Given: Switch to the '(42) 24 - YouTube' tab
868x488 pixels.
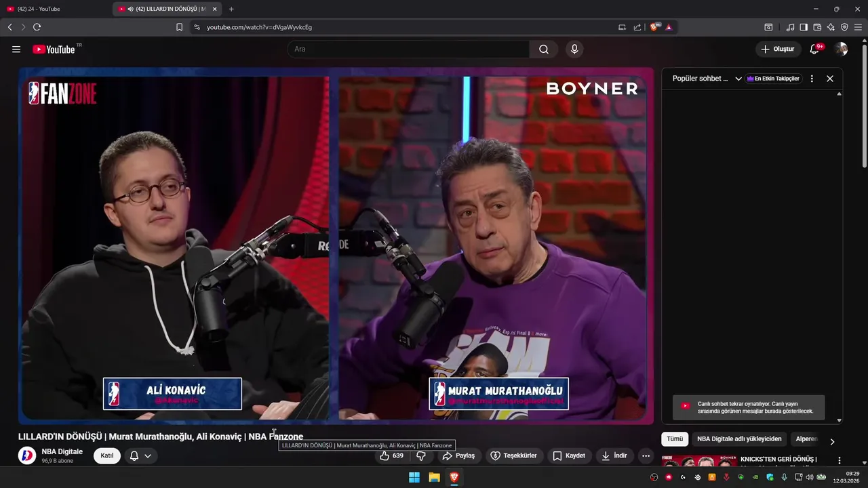Looking at the screenshot, I should click(54, 9).
